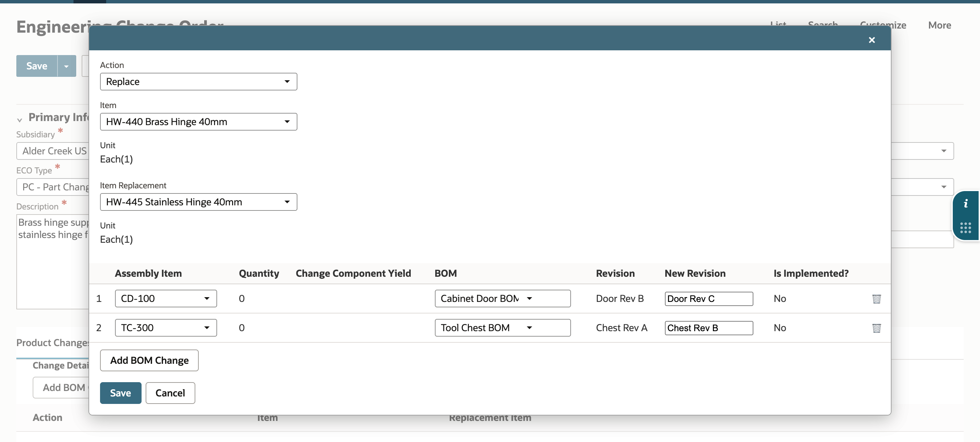Viewport: 980px width, 442px height.
Task: Cancel the BOM change dialog
Action: click(x=170, y=393)
